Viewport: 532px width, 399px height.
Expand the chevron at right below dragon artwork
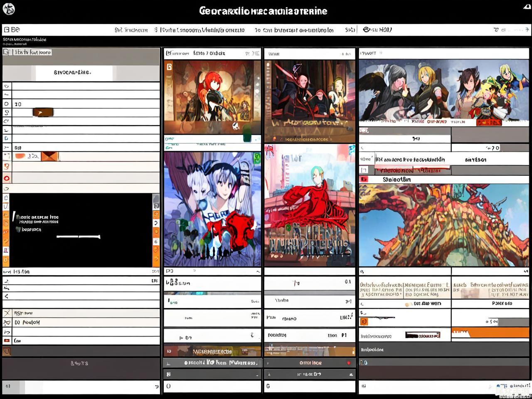click(525, 271)
